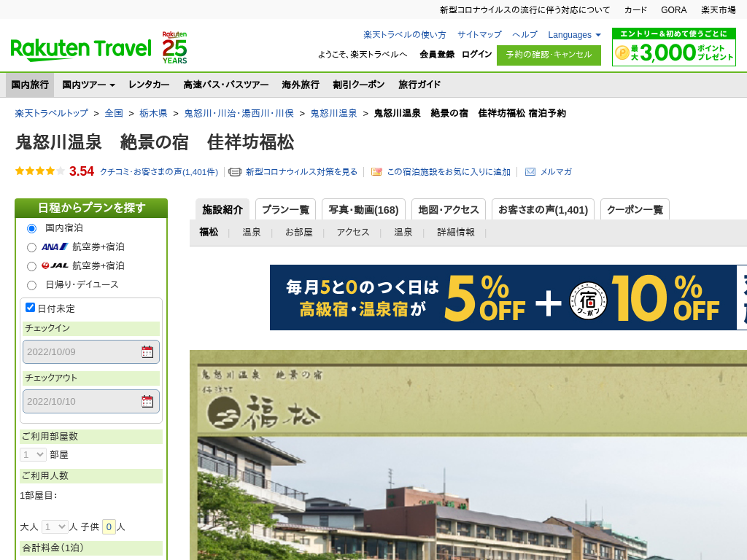
Task: Click the 会員登録 link
Action: tap(437, 54)
